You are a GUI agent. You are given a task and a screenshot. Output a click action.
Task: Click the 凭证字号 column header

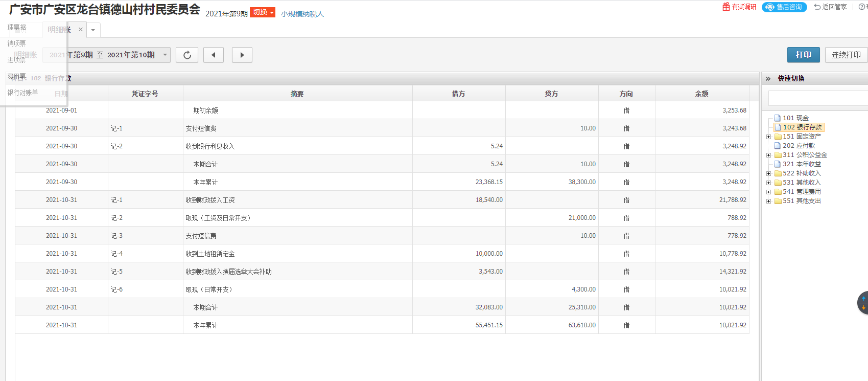[145, 94]
